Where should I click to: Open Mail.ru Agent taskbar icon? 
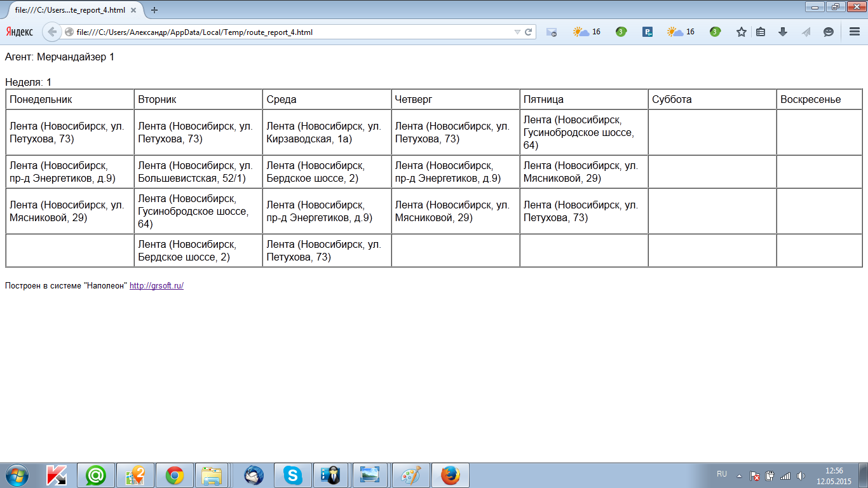96,475
